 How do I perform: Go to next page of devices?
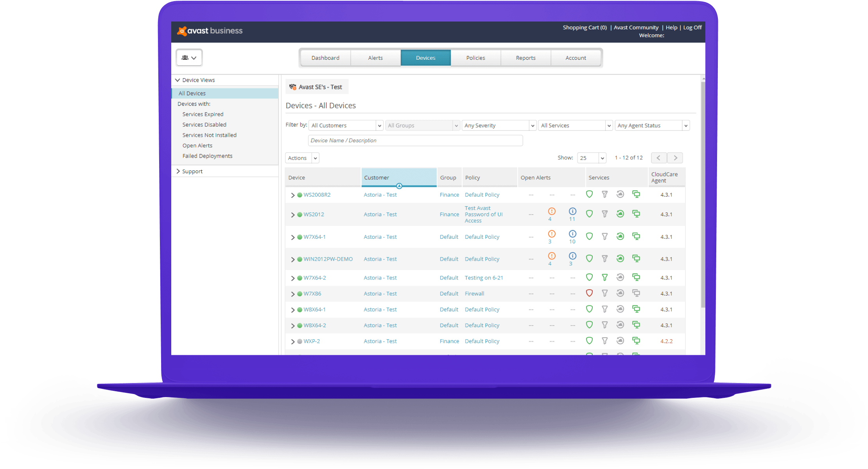[675, 158]
